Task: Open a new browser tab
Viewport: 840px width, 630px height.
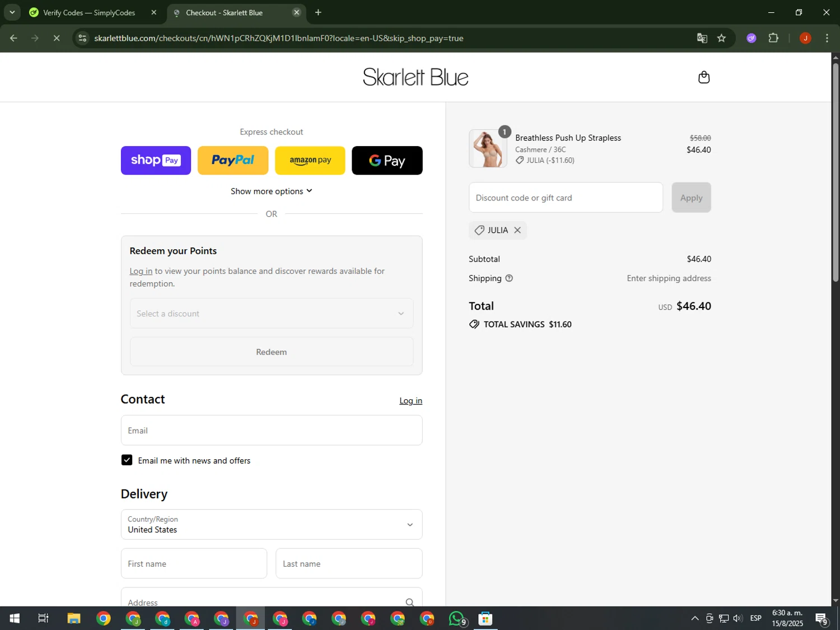Action: click(x=318, y=12)
